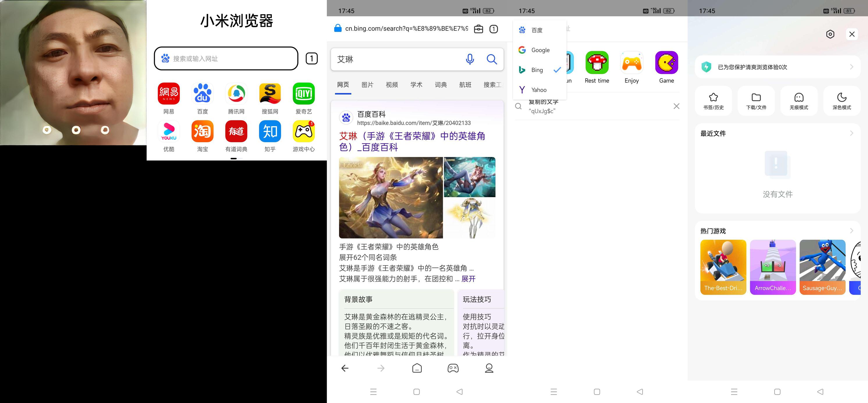This screenshot has height=403, width=868.
Task: Open tab counter next to Bing address bar
Action: tap(494, 29)
